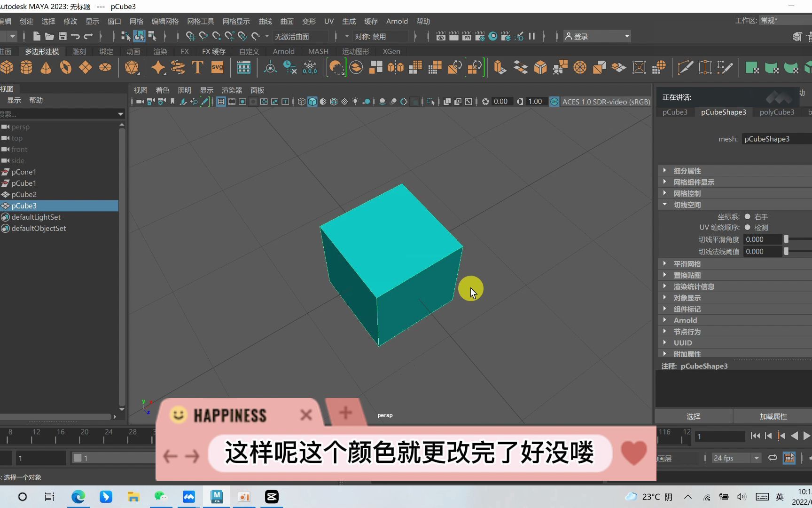
Task: Toggle wireframe on shaded display mode
Action: [x=334, y=102]
